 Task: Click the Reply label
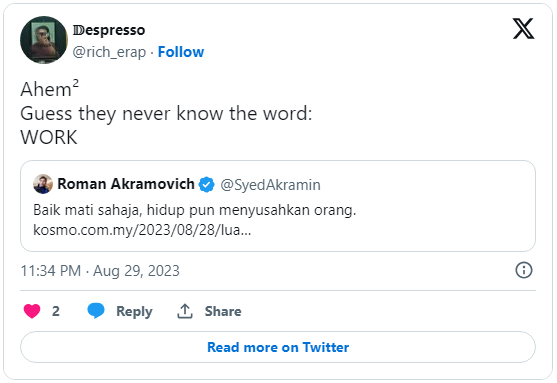point(134,312)
